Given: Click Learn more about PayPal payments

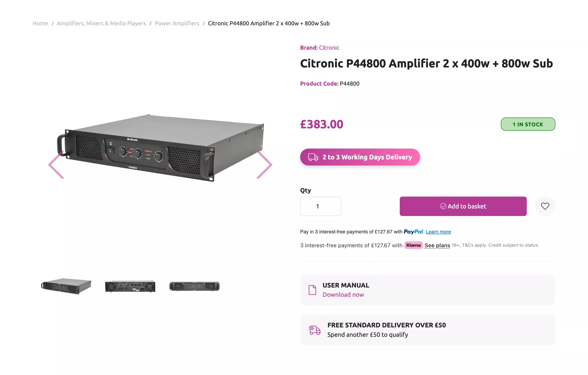Looking at the screenshot, I should (x=438, y=232).
